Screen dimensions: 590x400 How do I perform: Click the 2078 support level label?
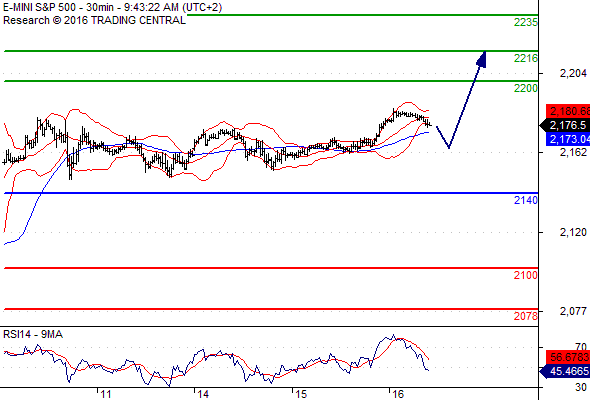526,316
